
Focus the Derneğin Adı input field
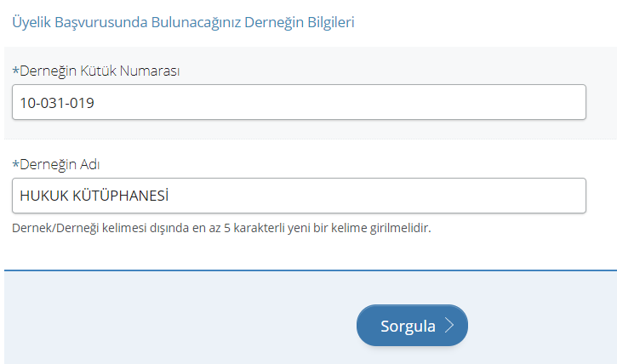[x=299, y=196]
